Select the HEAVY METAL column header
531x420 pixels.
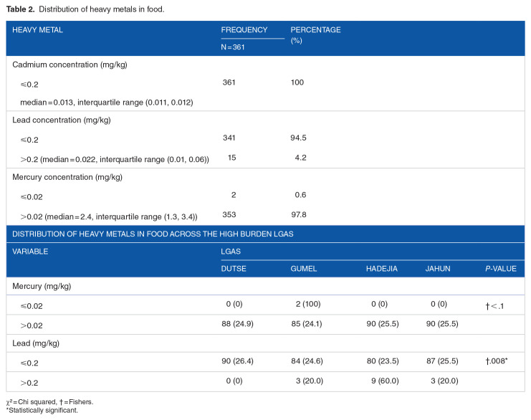point(38,30)
